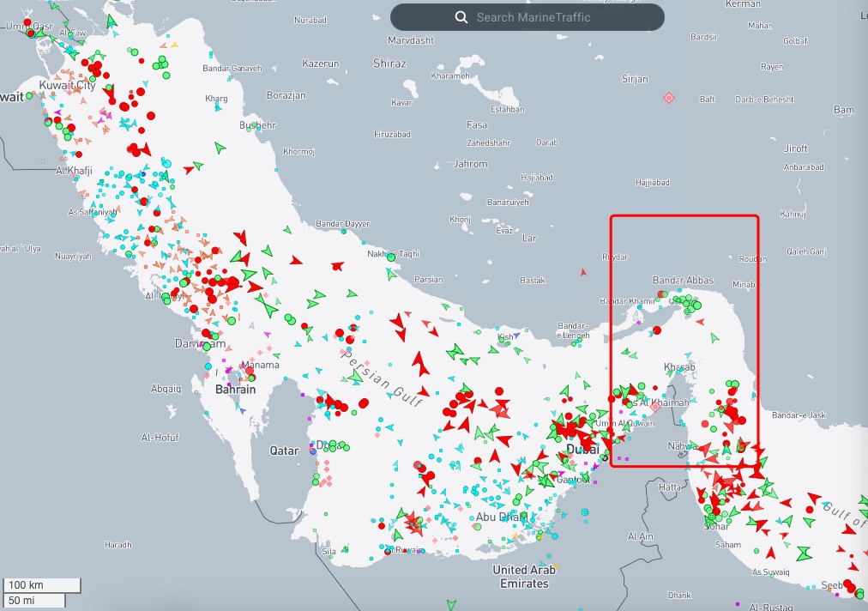Select the yellow vessel marker near Bandar Ganaveh
868x611 pixels.
(x=174, y=44)
